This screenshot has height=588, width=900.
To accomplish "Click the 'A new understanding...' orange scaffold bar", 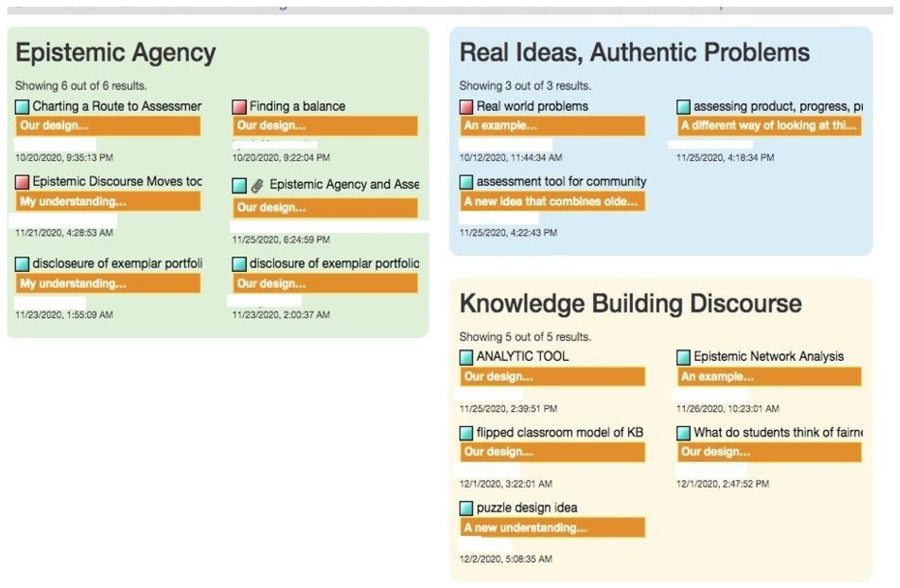I will point(552,527).
